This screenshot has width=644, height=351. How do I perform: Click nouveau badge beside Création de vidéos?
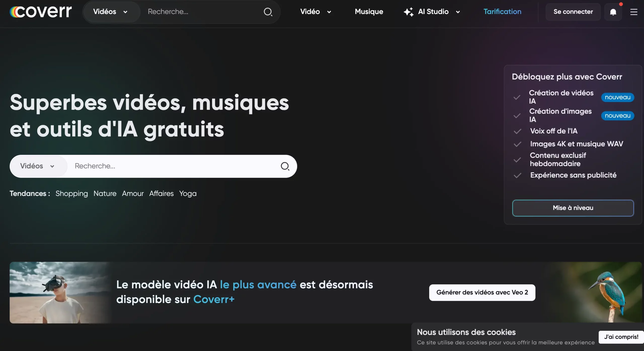click(x=618, y=97)
